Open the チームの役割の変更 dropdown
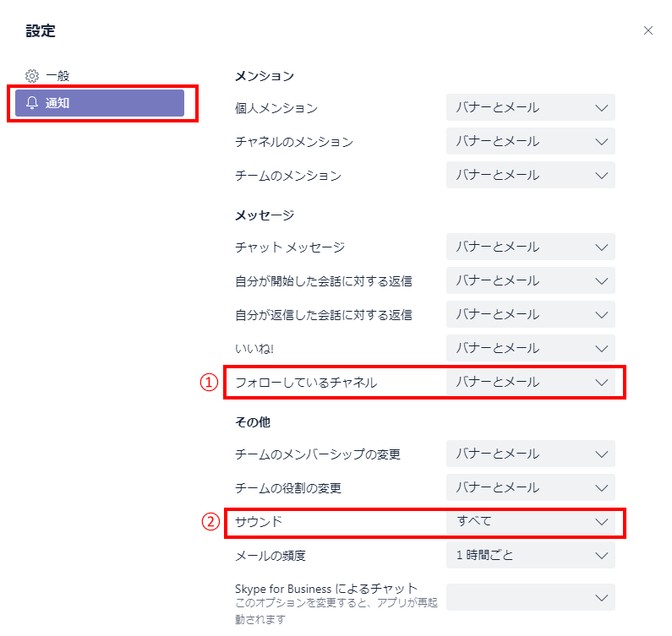Viewport: 672px width, 636px height. click(530, 487)
